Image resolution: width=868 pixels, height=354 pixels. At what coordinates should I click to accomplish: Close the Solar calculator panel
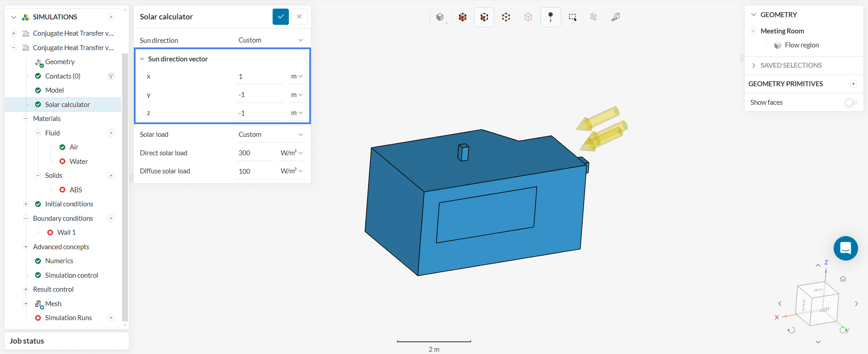[299, 17]
